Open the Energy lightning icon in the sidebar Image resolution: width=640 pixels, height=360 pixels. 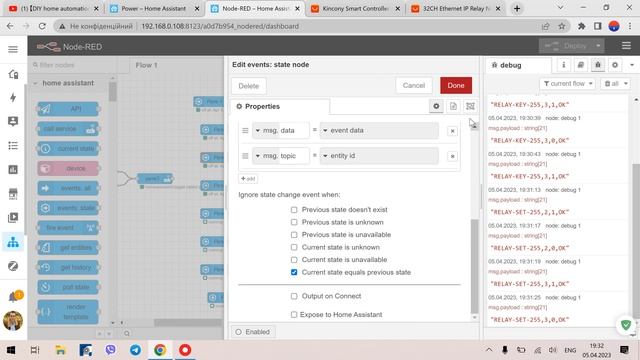click(x=13, y=97)
